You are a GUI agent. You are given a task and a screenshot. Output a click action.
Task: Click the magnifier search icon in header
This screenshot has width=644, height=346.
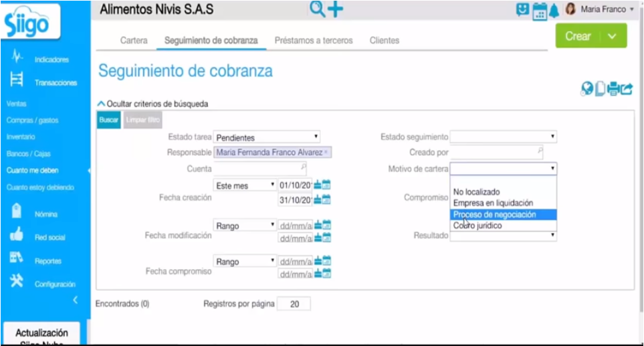pos(317,9)
